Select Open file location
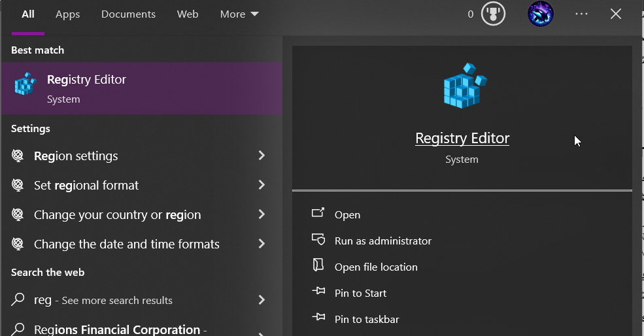Viewport: 644px width, 336px height. click(376, 267)
